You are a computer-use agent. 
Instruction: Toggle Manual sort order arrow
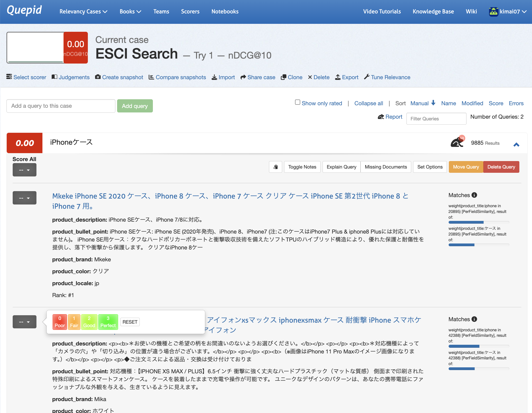433,103
